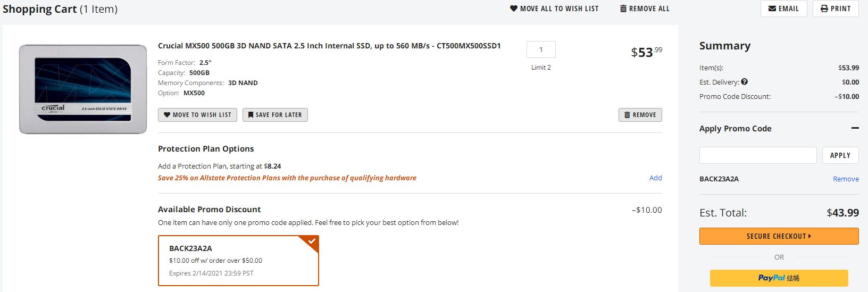
Task: Remove the BACK23A2A promo code in Summary
Action: (x=846, y=179)
